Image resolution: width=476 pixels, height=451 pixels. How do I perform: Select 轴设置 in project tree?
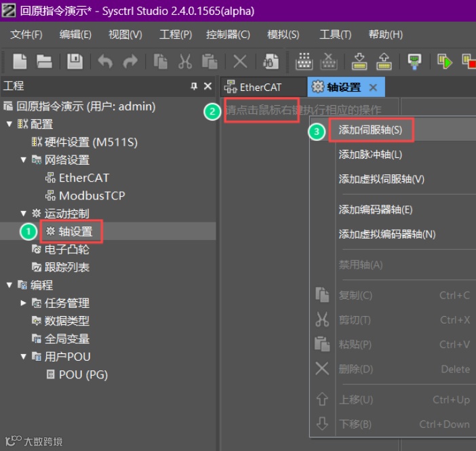coord(69,232)
